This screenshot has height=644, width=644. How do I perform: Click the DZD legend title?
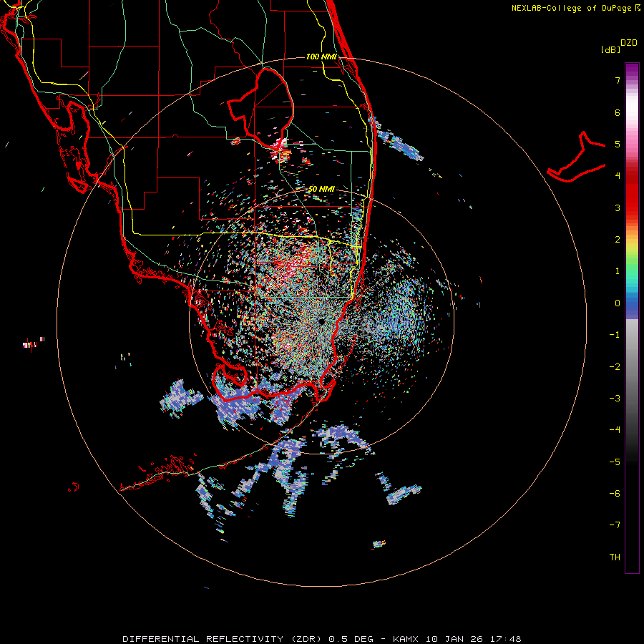629,43
